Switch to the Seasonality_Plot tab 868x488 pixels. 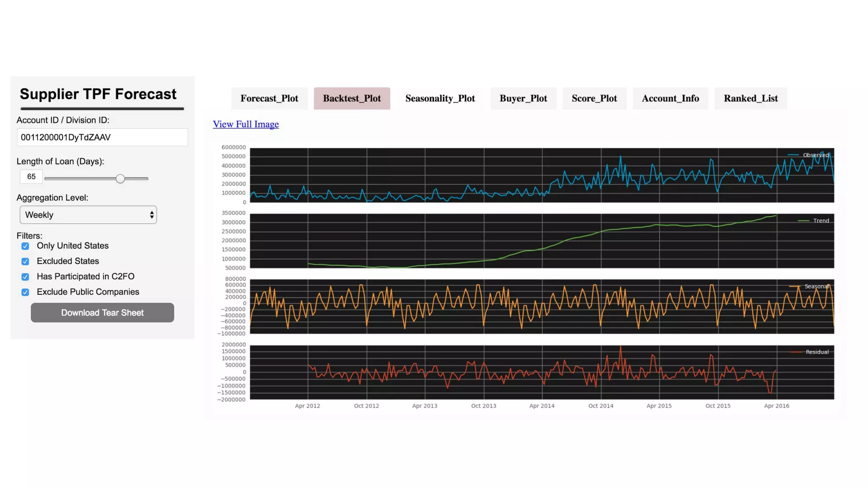click(x=440, y=98)
